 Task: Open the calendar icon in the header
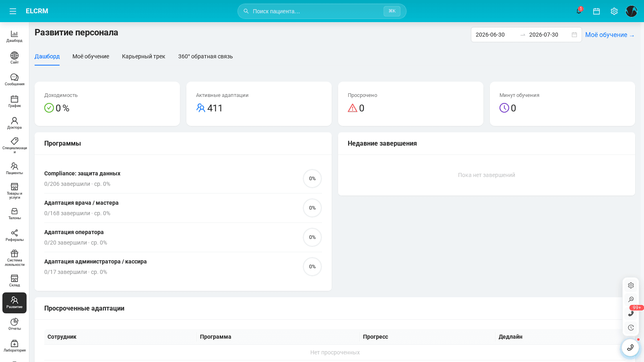[x=597, y=11]
